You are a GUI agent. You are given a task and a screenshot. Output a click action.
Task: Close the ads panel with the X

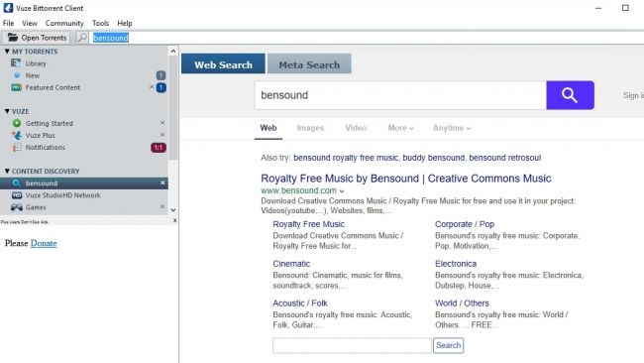click(x=175, y=221)
